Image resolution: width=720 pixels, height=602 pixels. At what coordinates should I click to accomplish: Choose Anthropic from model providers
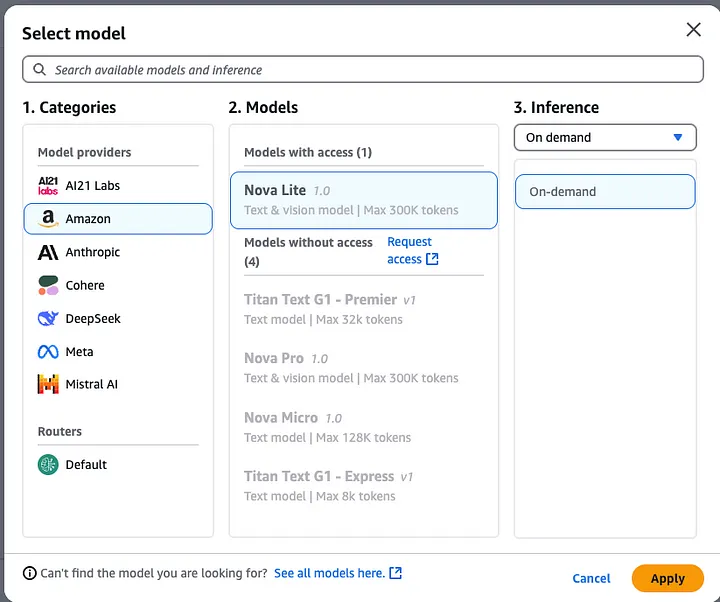coord(118,252)
